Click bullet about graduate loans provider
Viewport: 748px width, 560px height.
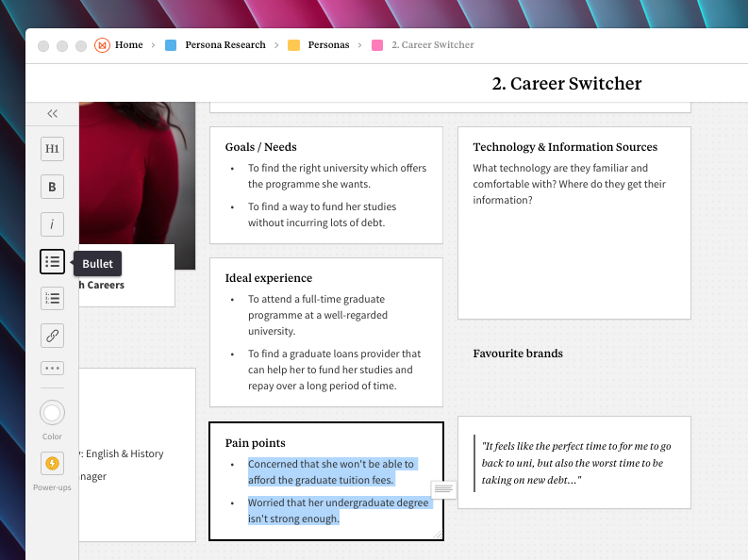click(x=334, y=370)
